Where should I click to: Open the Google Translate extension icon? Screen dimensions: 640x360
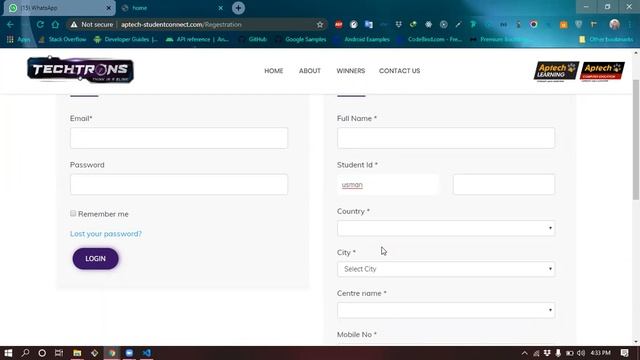pos(369,24)
